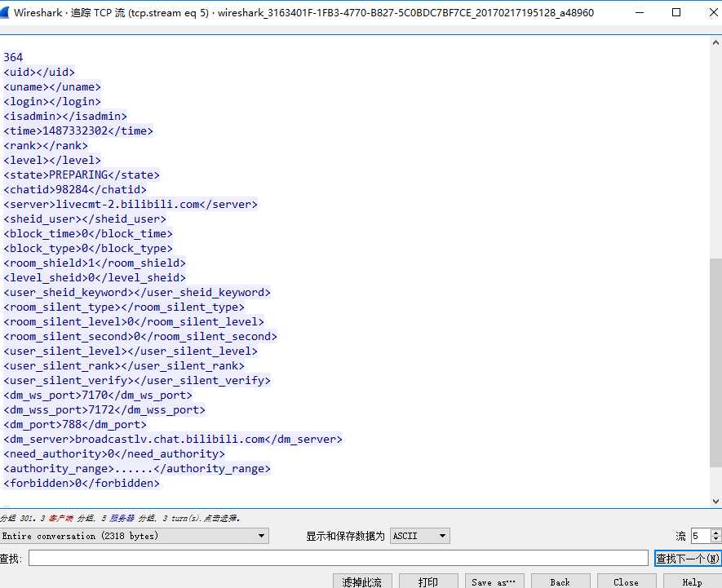Click the room_shield 1 line

(x=95, y=263)
